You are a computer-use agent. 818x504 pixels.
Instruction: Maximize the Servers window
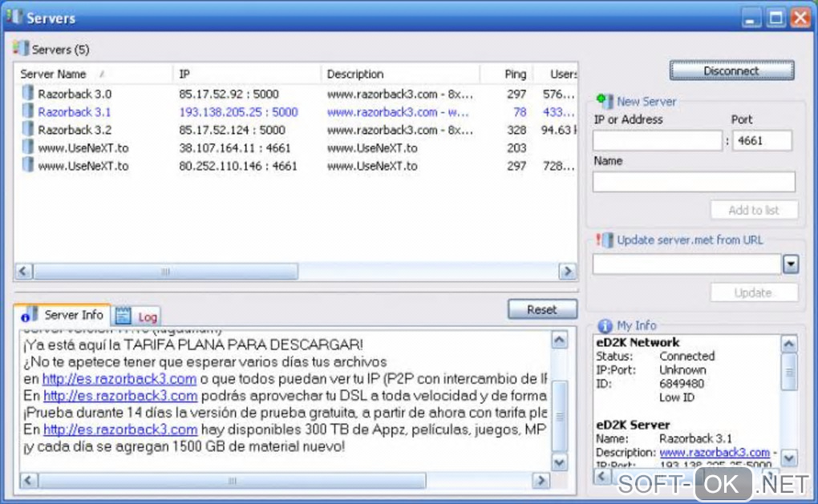point(775,18)
